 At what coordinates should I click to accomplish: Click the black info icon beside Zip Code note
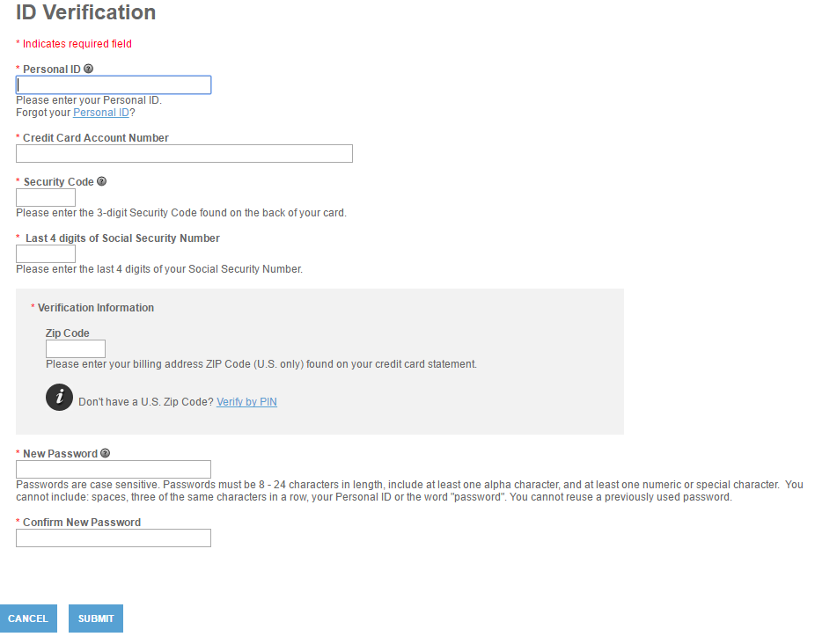tap(59, 398)
